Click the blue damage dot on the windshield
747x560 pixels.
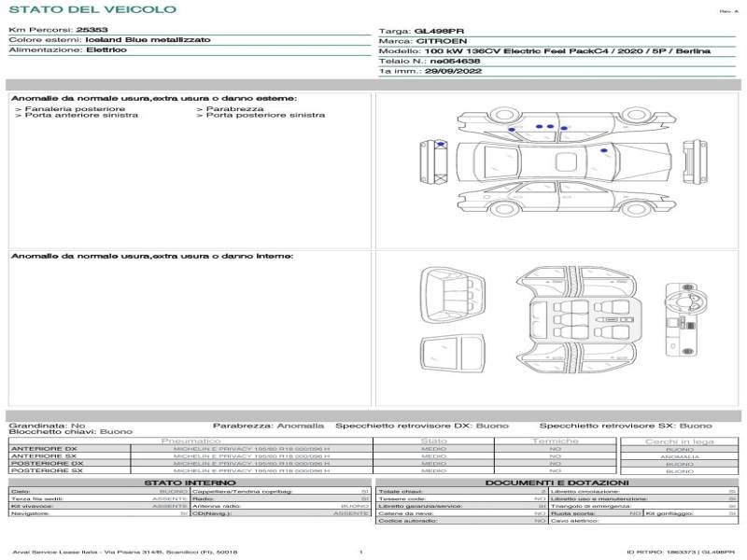pyautogui.click(x=604, y=149)
